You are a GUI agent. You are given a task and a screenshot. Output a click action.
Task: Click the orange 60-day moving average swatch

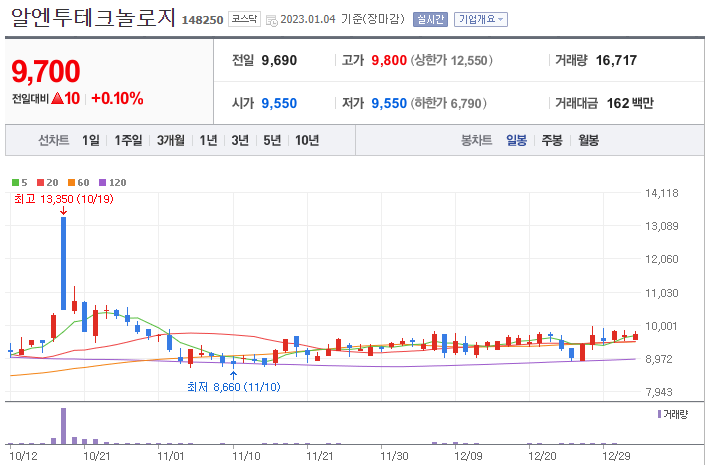[x=71, y=183]
